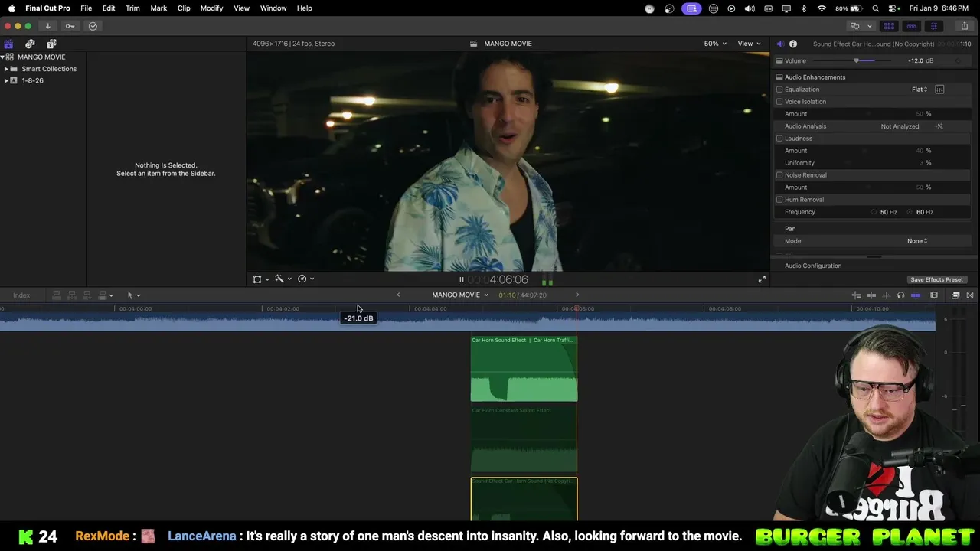Click Save Effects Preset button
Screen dimensions: 980x551
pyautogui.click(x=936, y=280)
